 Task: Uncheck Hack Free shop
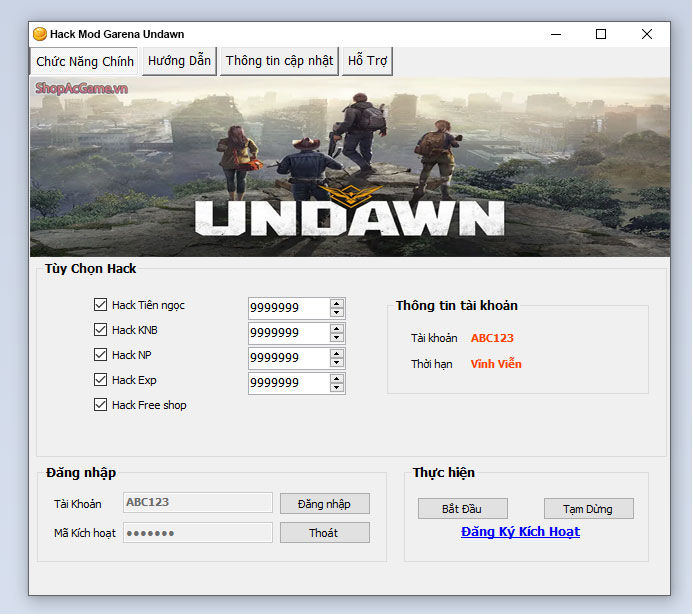(100, 405)
